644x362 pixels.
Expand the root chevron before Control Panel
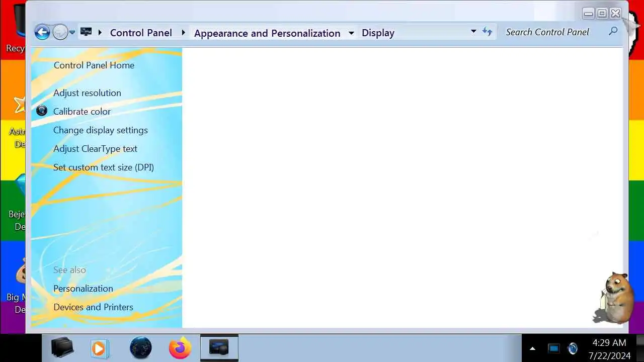(100, 33)
